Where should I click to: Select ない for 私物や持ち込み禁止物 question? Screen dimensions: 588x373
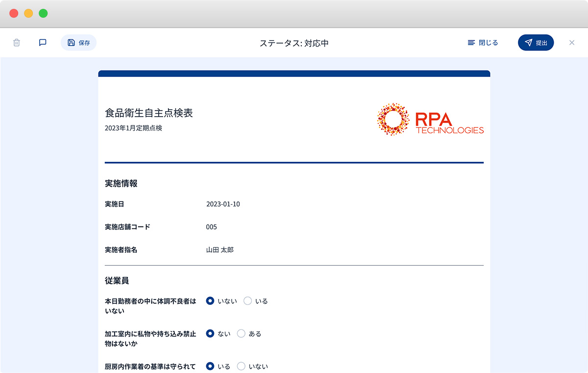pyautogui.click(x=211, y=334)
